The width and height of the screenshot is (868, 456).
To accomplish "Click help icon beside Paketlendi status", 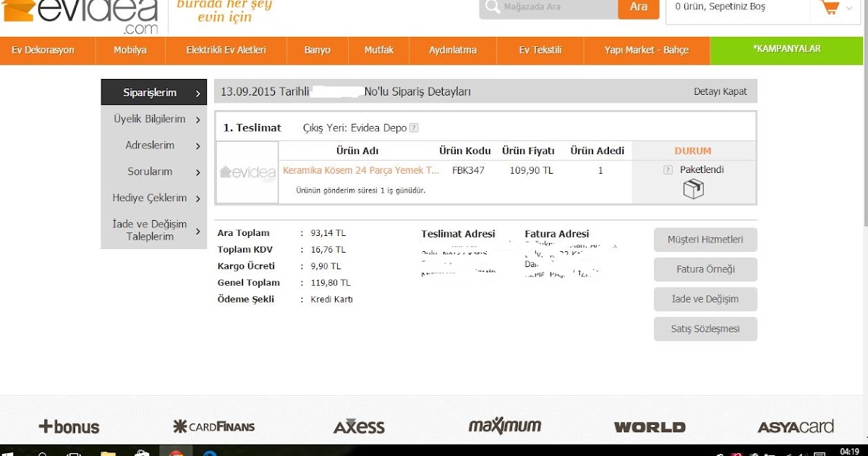I will tap(668, 170).
